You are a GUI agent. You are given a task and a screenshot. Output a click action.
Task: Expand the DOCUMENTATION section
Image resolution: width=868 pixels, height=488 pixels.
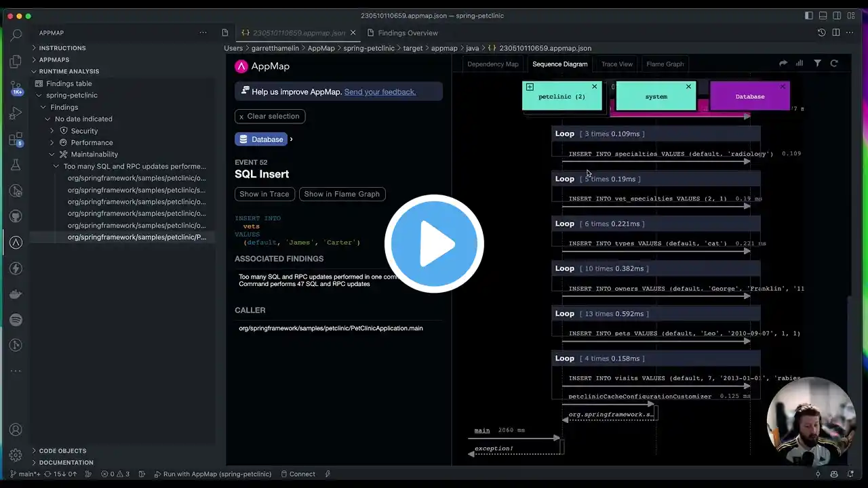(66, 462)
